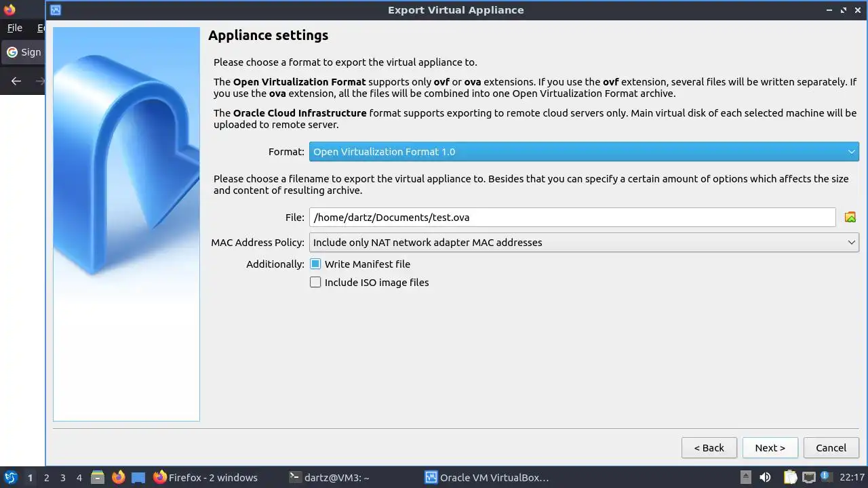The image size is (868, 488).
Task: Switch to workspace 4
Action: click(79, 477)
